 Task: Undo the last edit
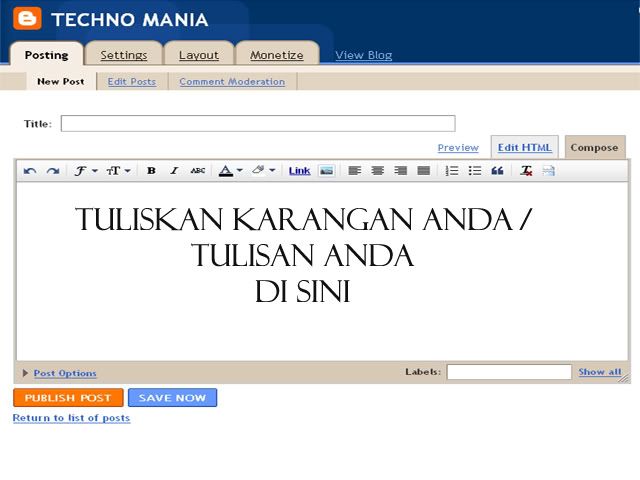[x=30, y=171]
